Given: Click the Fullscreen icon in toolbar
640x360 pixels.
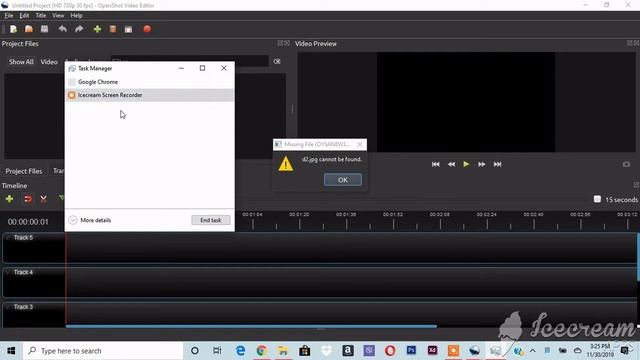Looking at the screenshot, I should tap(128, 29).
